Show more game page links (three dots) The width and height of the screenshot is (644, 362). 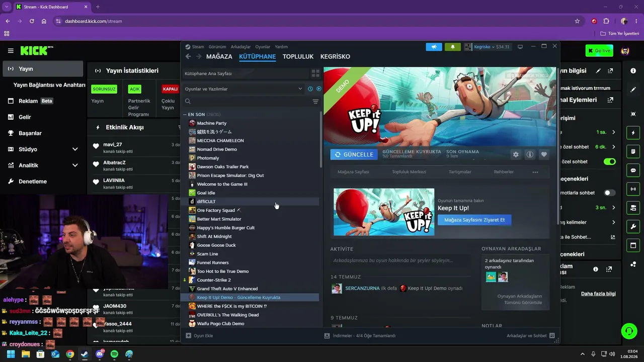535,172
